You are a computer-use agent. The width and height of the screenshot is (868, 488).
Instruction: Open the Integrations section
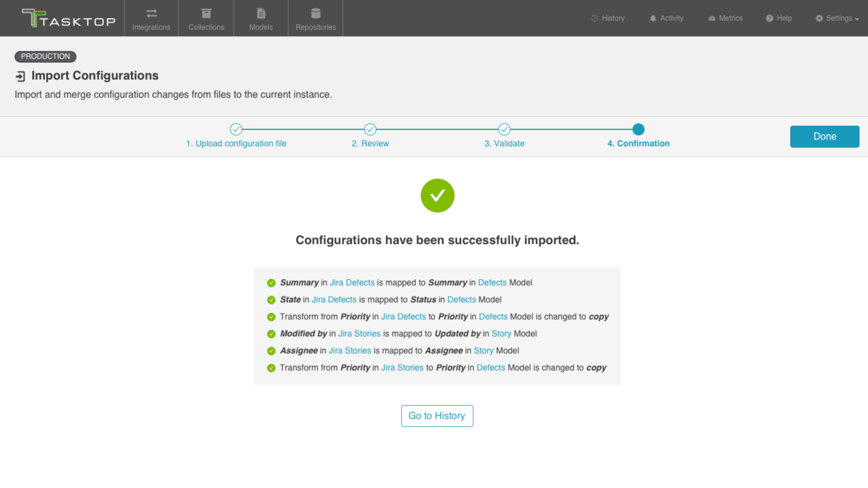click(x=151, y=19)
